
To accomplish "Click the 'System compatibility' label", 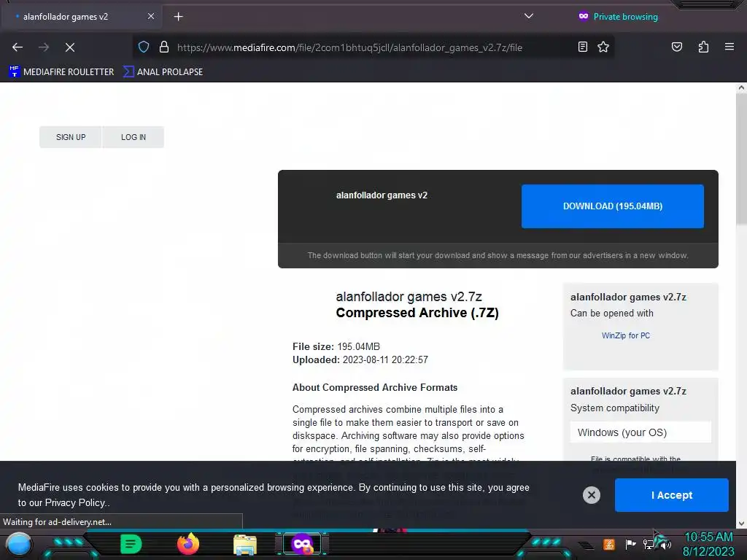I will [x=615, y=408].
